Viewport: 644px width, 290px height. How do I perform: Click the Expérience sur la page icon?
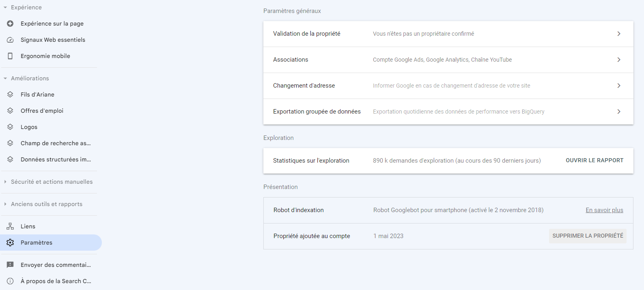click(x=10, y=24)
